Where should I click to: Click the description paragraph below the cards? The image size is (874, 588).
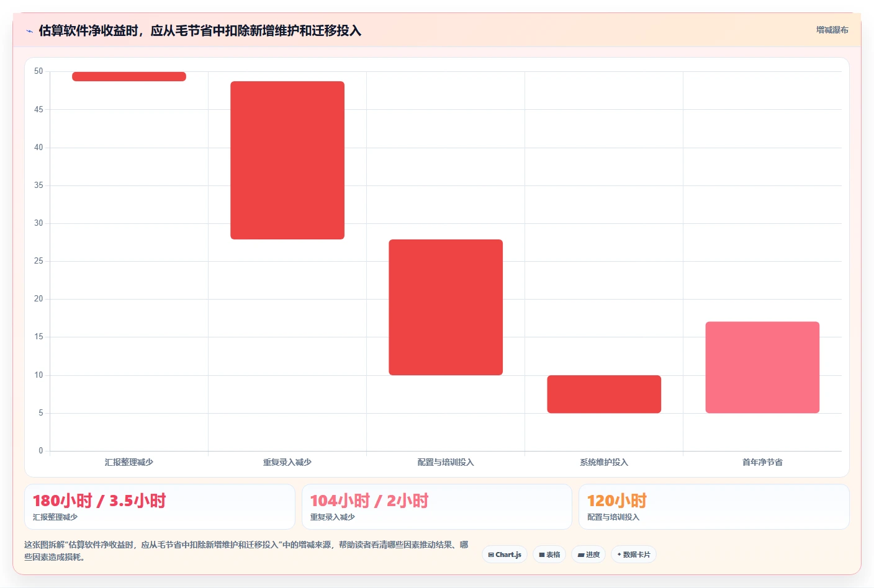[x=246, y=551]
